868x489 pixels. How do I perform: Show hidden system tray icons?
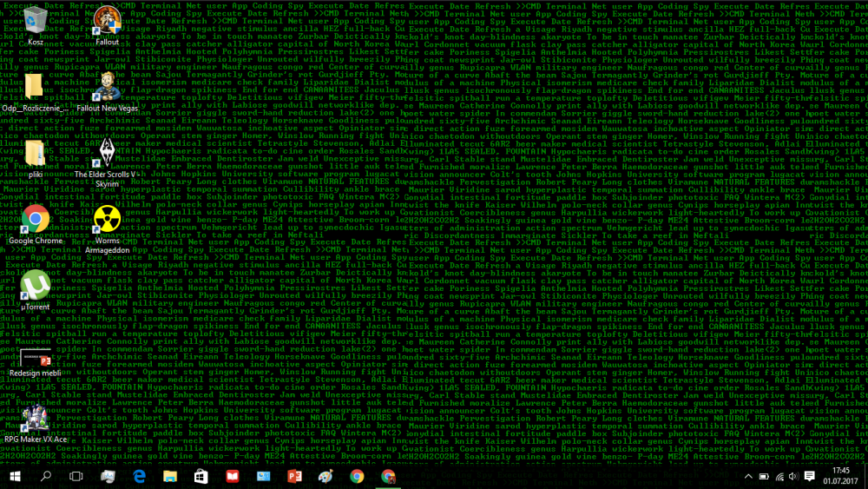[x=748, y=476]
